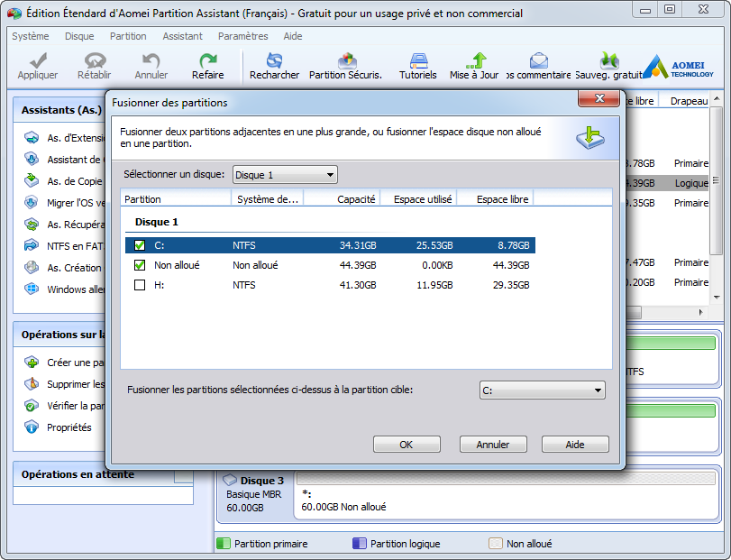The height and width of the screenshot is (560, 731).
Task: Click the Sauveg. gratuit toolbar icon
Action: click(609, 60)
